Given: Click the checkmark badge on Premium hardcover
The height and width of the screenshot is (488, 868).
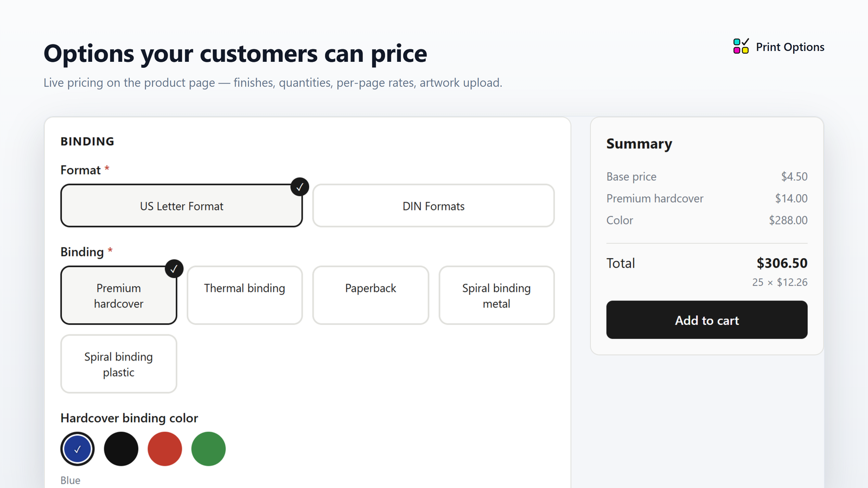Looking at the screenshot, I should click(174, 268).
